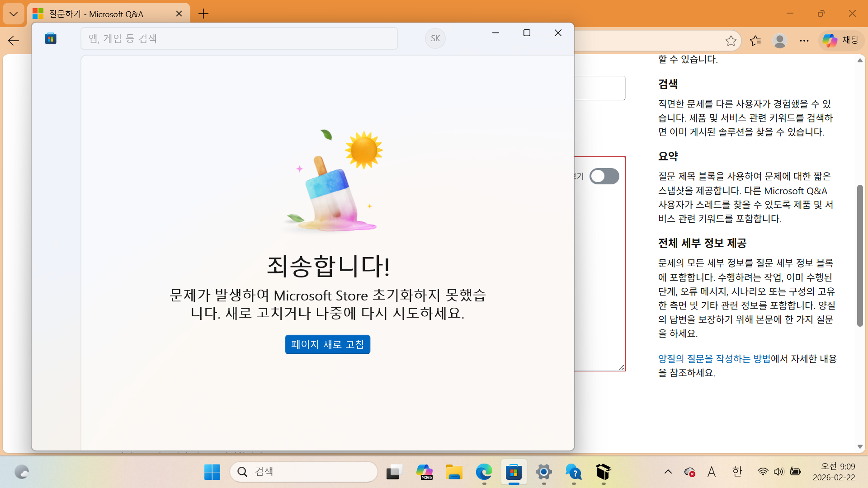Open a new Edge tab with plus
Viewport: 868px width, 488px height.
[203, 14]
